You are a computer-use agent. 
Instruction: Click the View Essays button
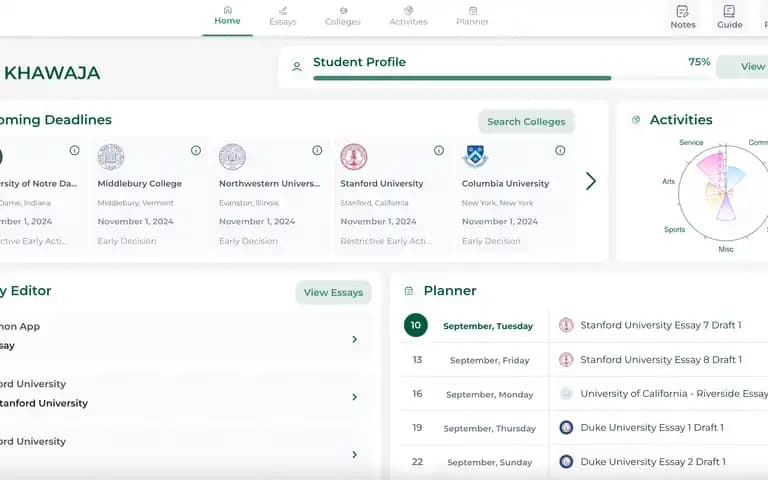(x=333, y=292)
